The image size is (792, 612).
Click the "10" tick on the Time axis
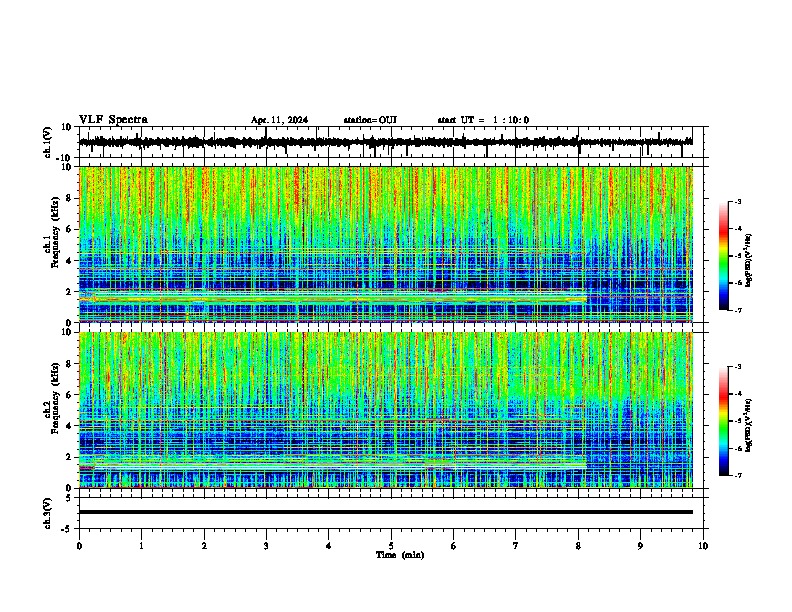coord(703,546)
